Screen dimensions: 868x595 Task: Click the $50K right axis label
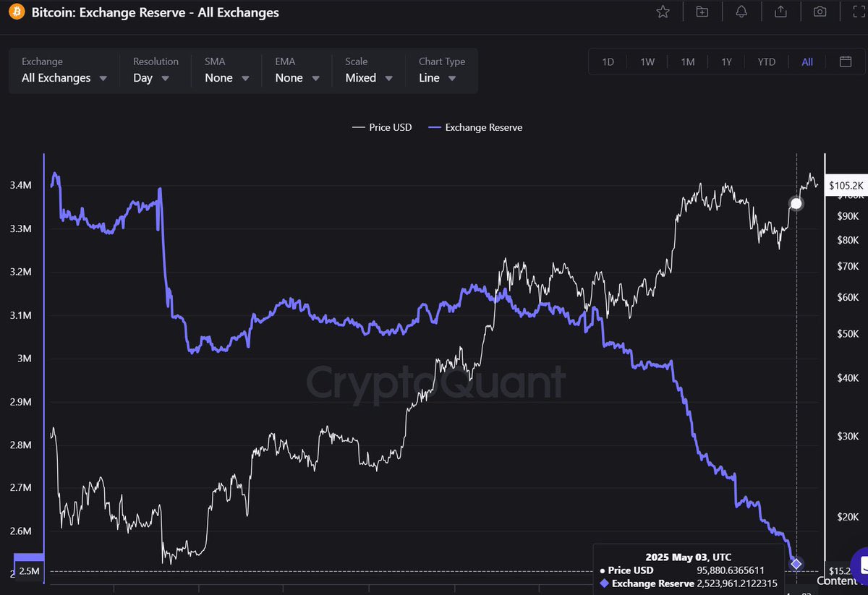coord(847,333)
